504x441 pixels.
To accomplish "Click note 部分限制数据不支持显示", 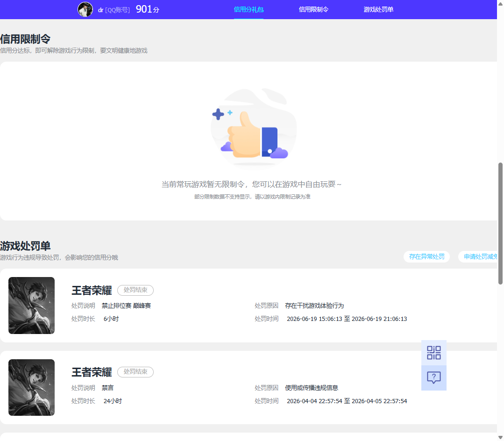I will [x=252, y=197].
